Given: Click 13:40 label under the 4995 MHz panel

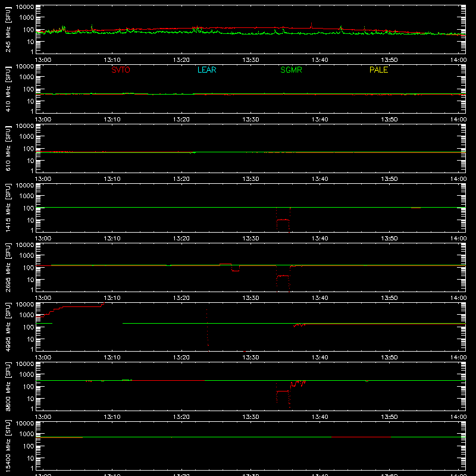Looking at the screenshot, I should [x=320, y=358].
